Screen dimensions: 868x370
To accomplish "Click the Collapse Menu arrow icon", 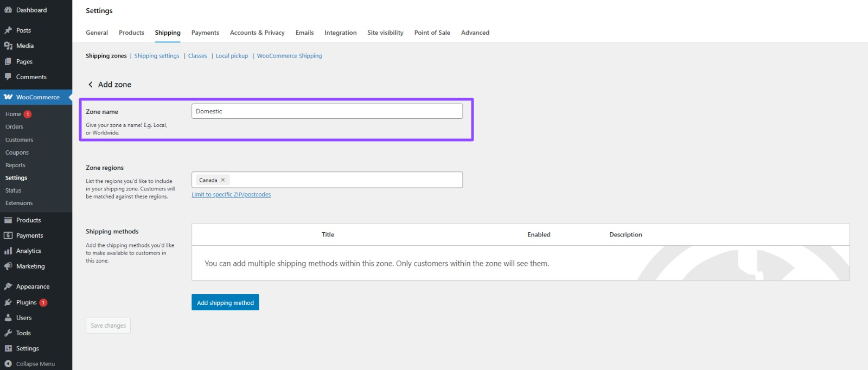I will pyautogui.click(x=8, y=364).
